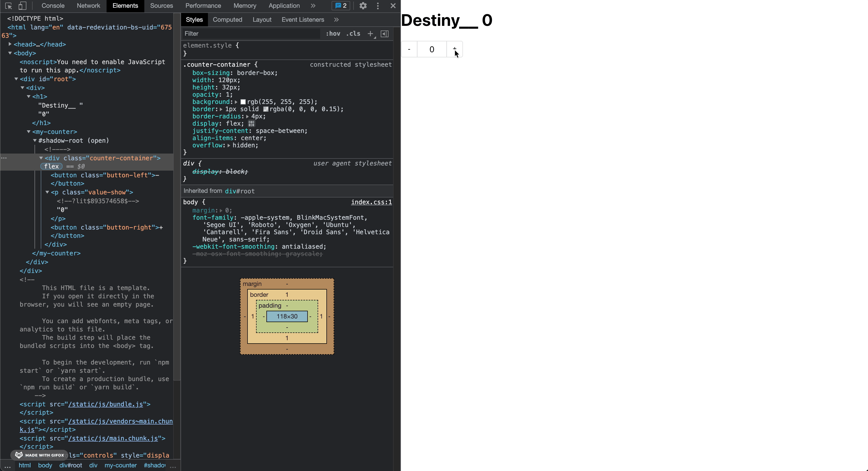Collapse the my-counter element node
The height and width of the screenshot is (471, 868).
(29, 132)
